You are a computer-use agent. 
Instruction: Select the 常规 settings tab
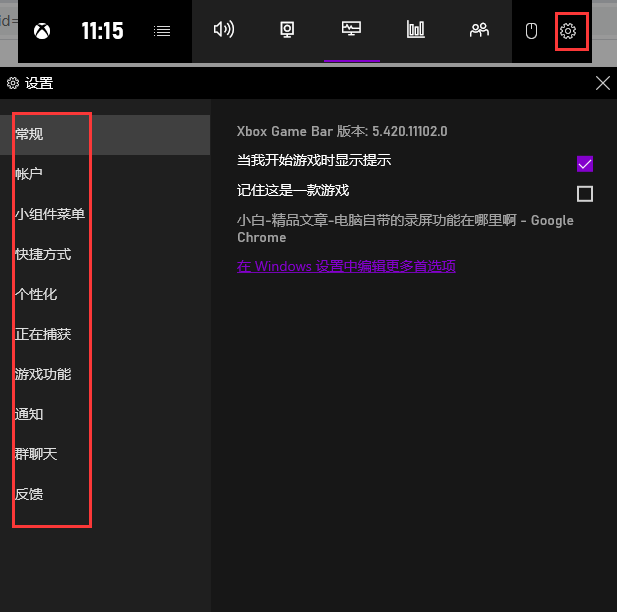tap(105, 135)
